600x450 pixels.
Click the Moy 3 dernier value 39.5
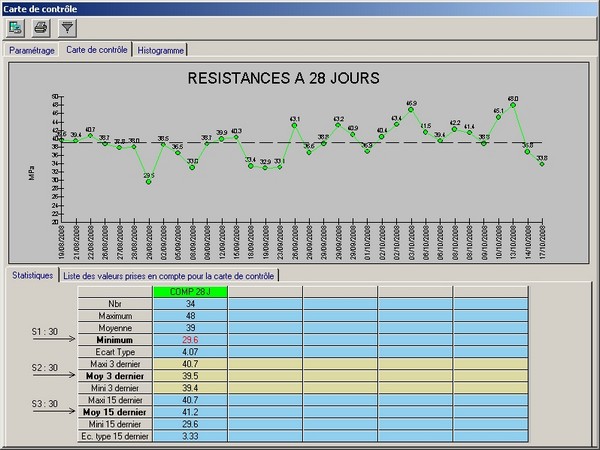tap(190, 376)
